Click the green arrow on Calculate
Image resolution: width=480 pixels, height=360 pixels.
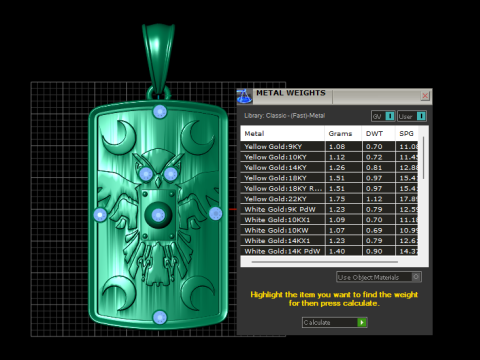tap(362, 322)
